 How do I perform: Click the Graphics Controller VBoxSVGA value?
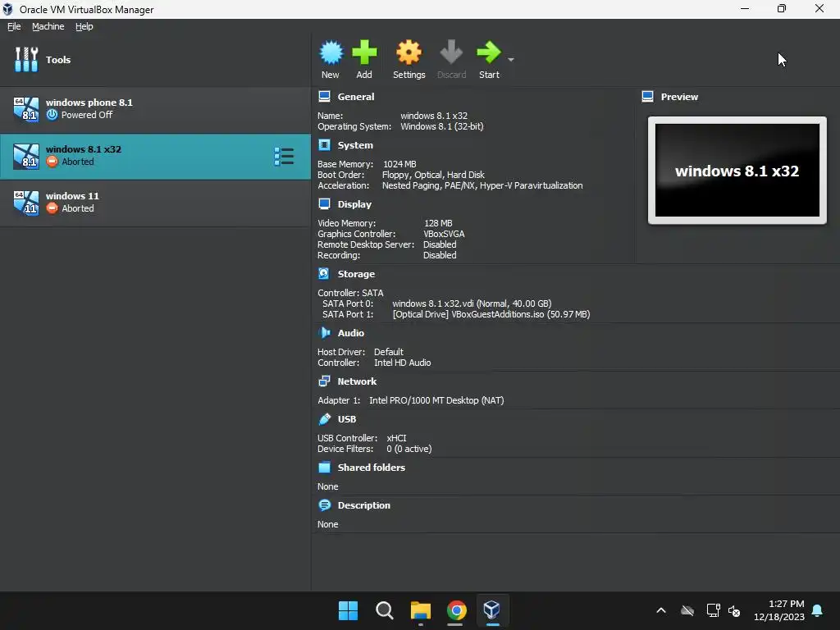444,234
